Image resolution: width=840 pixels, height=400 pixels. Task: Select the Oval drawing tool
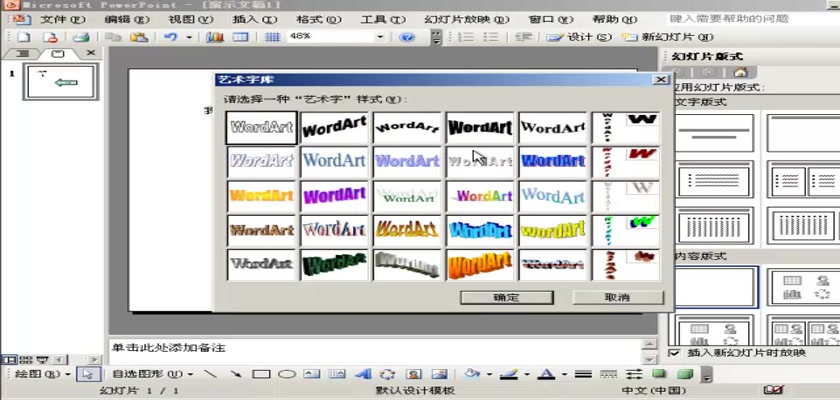287,374
